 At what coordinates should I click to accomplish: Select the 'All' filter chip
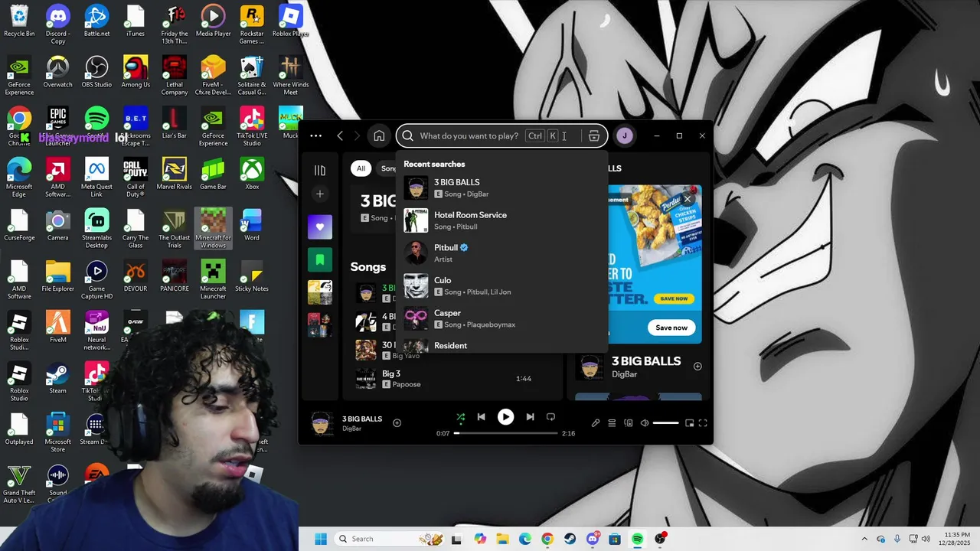[361, 168]
